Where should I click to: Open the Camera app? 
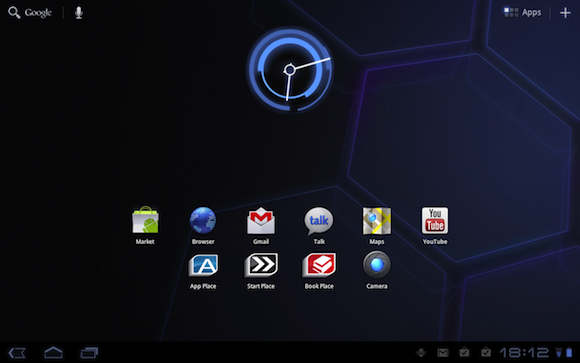click(x=377, y=271)
